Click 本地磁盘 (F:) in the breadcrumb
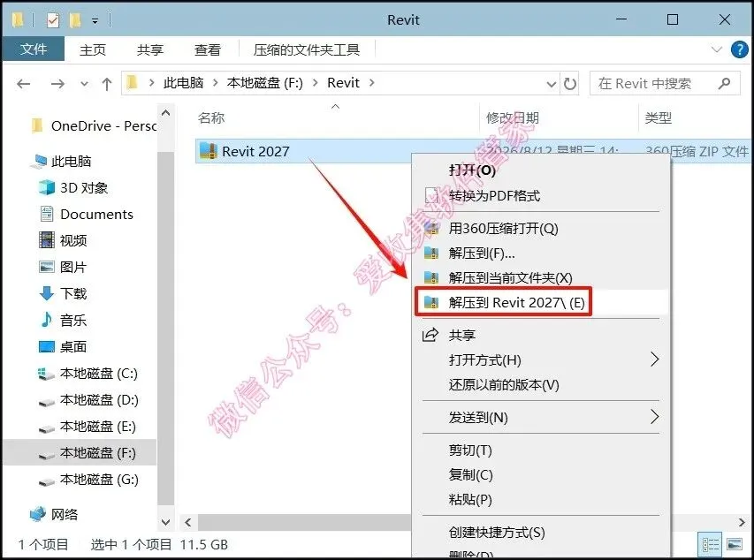 265,83
